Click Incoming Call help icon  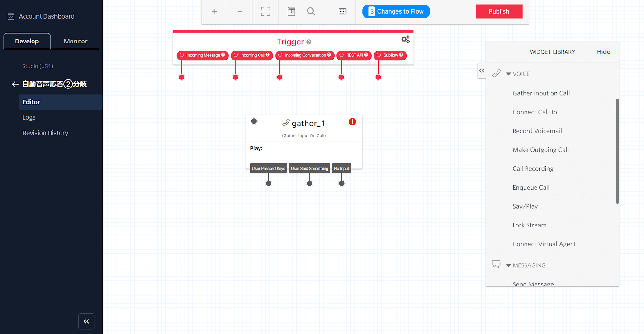pyautogui.click(x=268, y=55)
